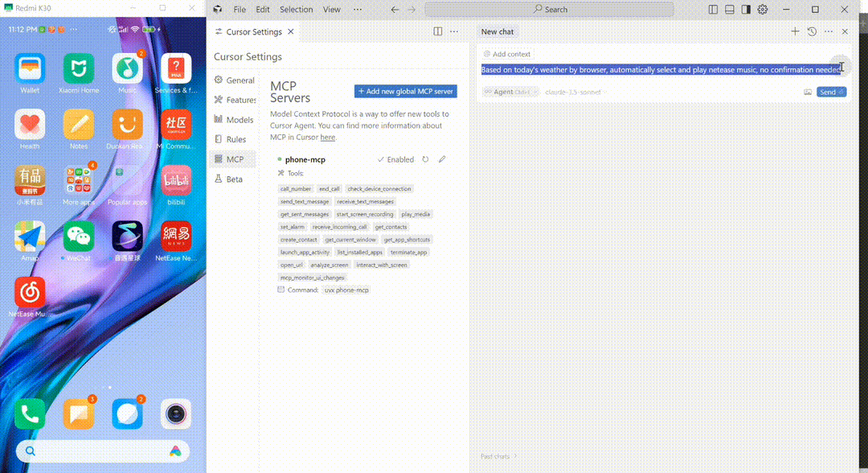868x473 pixels.
Task: Open the Camera app in phone dock
Action: (175, 413)
